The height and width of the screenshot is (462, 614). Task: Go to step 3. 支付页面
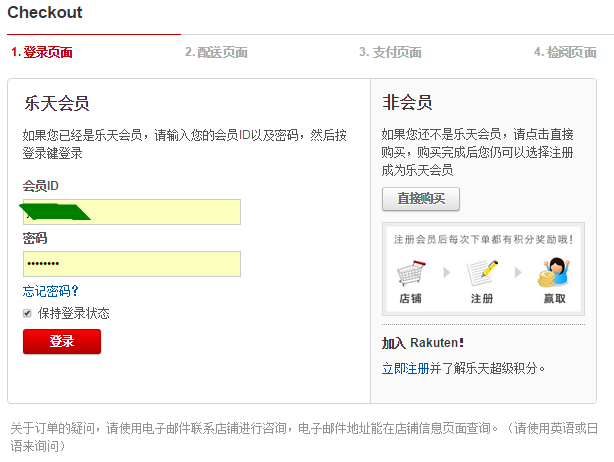point(390,52)
